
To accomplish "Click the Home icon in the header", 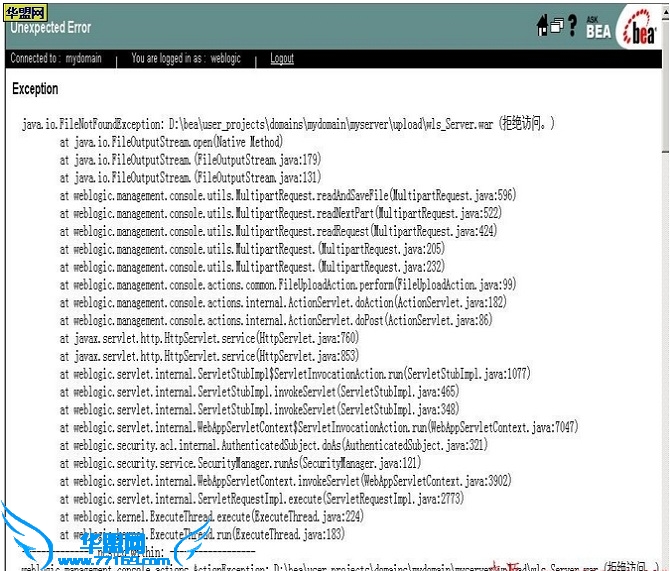I will tap(543, 26).
